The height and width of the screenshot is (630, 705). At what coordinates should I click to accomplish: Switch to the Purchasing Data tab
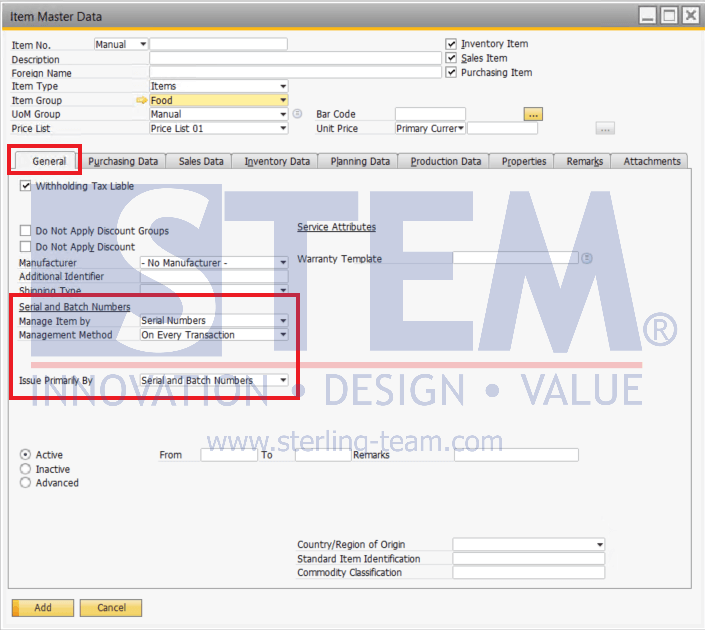coord(122,161)
